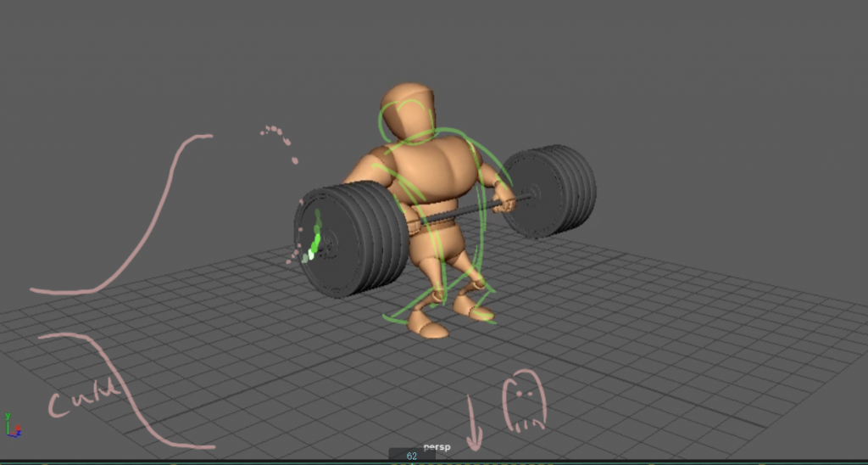Select the character's upper leg
Viewport: 868px width, 465px height.
445,255
